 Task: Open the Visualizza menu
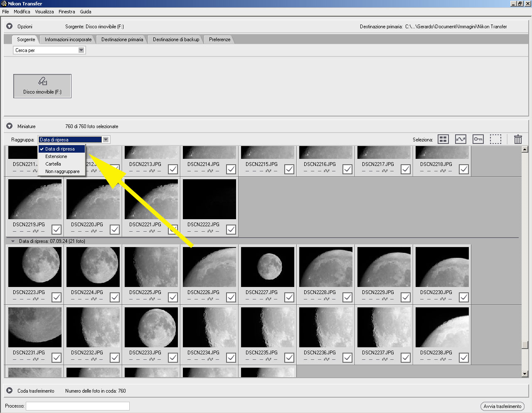44,12
